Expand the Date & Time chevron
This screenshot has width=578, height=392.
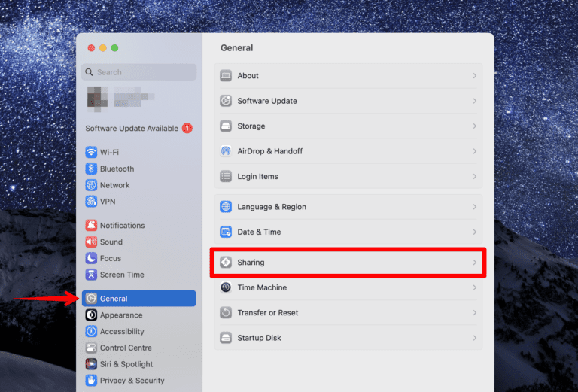[474, 232]
